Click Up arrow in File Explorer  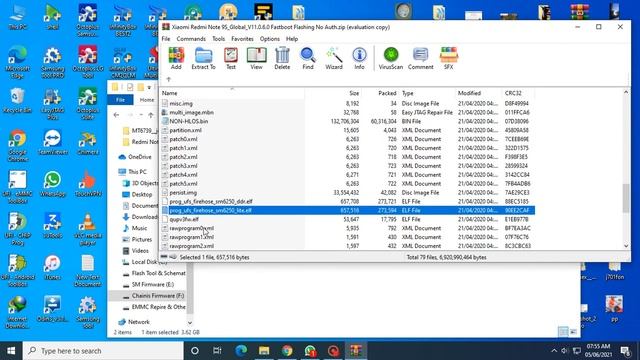coord(151,115)
